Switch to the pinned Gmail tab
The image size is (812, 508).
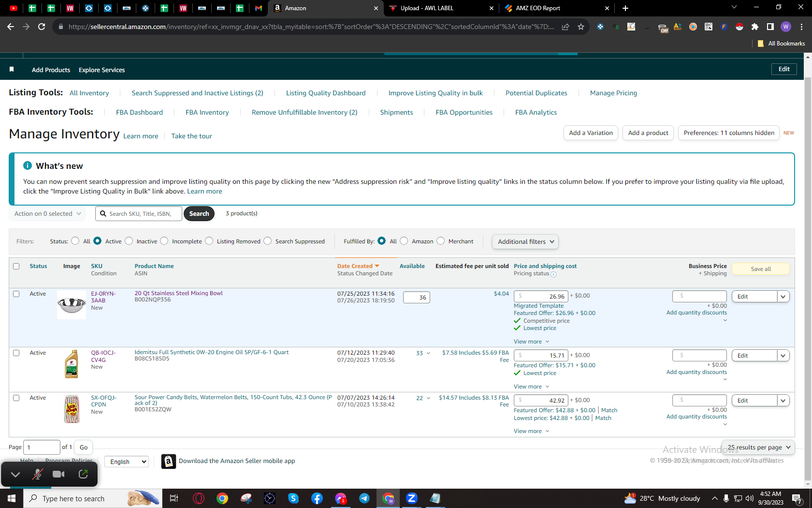(x=259, y=8)
